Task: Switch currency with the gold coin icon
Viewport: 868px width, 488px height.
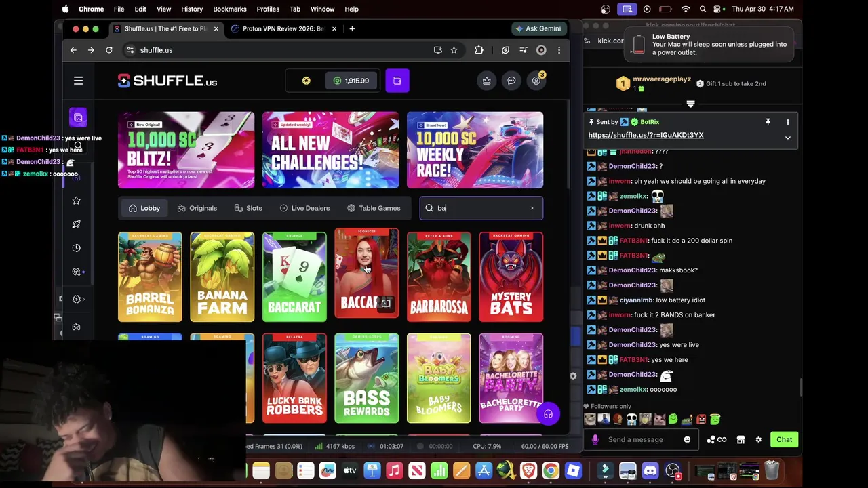Action: coord(307,81)
